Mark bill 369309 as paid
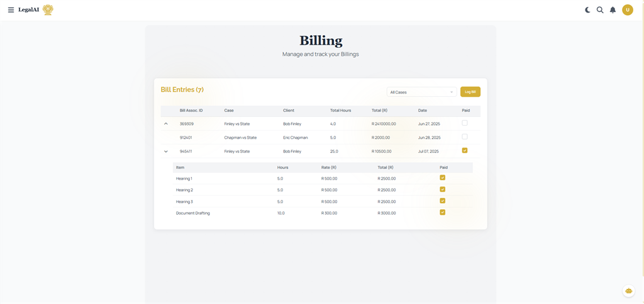The height and width of the screenshot is (304, 644). (465, 123)
